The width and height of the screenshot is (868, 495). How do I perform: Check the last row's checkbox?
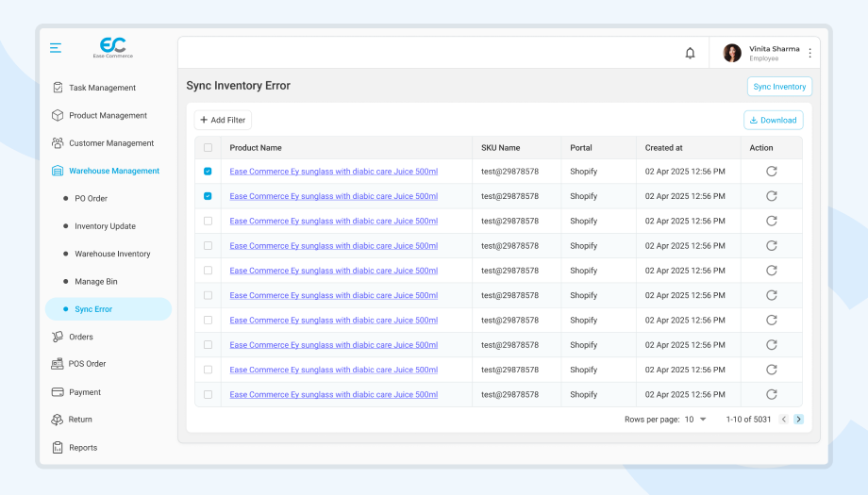209,394
